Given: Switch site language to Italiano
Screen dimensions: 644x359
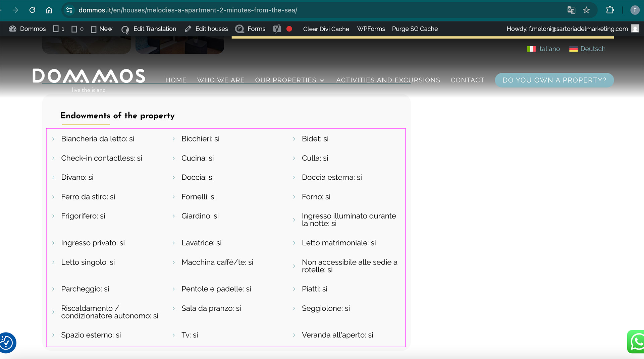Looking at the screenshot, I should pos(543,49).
